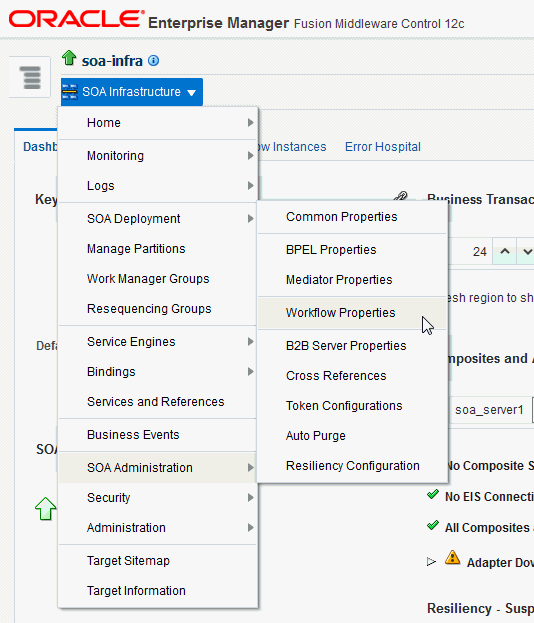Click the soa-infra information icon
The image size is (534, 623).
pyautogui.click(x=153, y=61)
